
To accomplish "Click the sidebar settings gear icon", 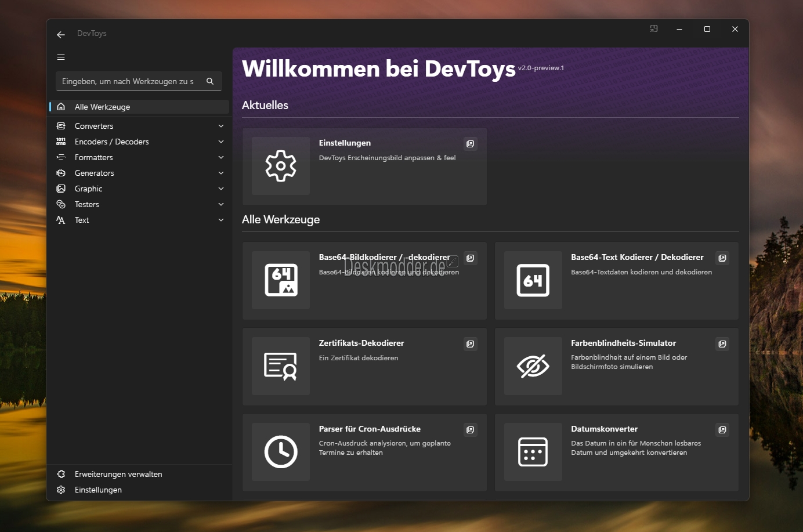I will pyautogui.click(x=61, y=490).
